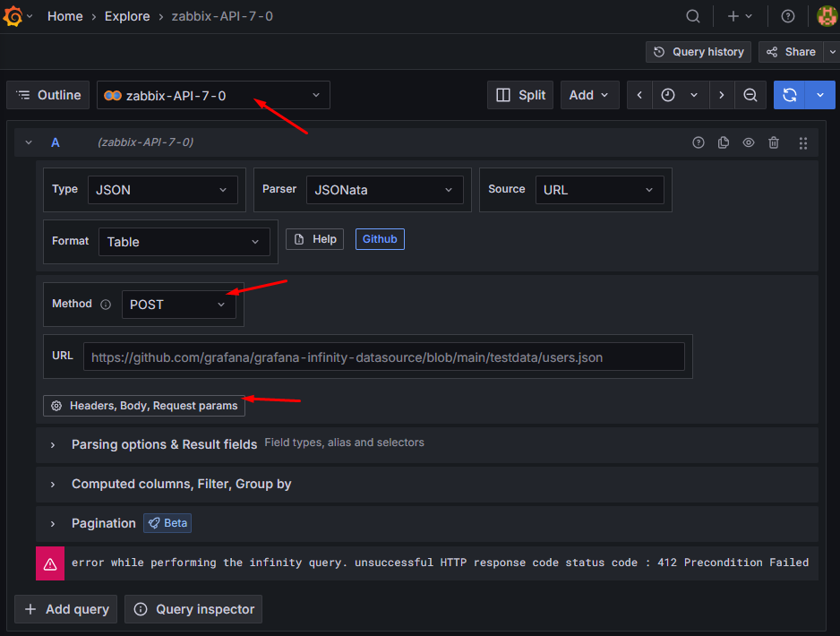
Task: Open the help question mark icon
Action: click(788, 16)
